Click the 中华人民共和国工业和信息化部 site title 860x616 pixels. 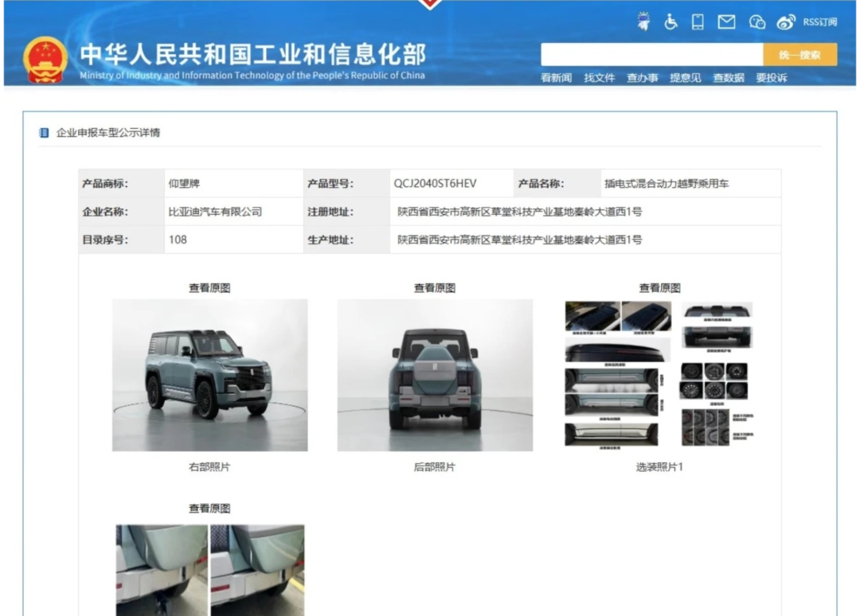pos(253,54)
